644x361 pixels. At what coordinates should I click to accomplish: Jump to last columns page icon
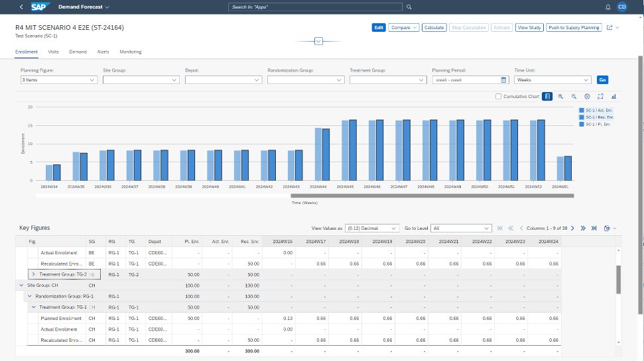[594, 228]
